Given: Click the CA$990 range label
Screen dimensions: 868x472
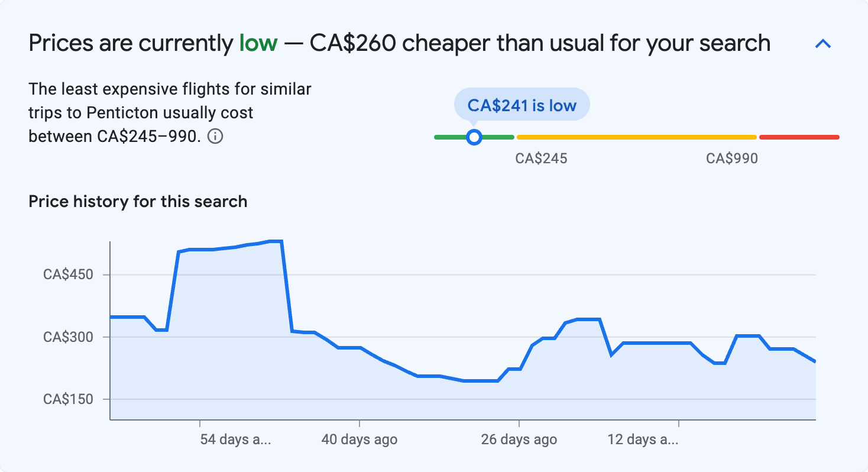Looking at the screenshot, I should point(732,159).
